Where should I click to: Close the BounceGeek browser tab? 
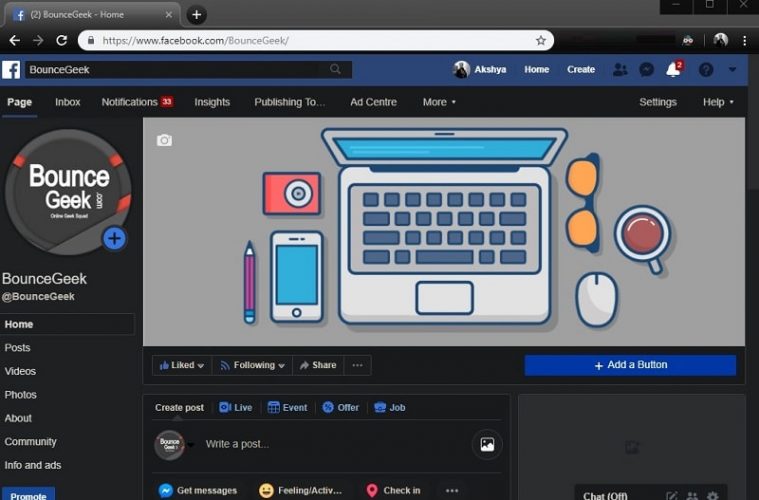pyautogui.click(x=168, y=15)
